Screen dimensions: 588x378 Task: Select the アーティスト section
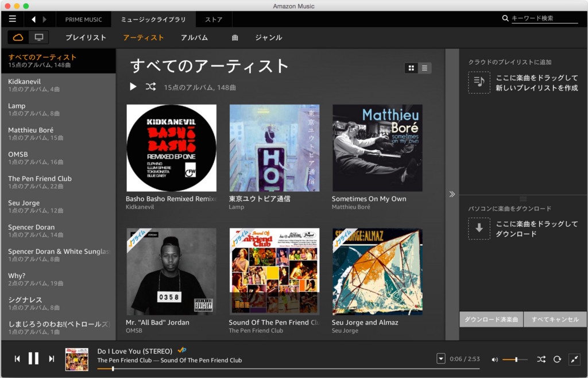point(144,37)
